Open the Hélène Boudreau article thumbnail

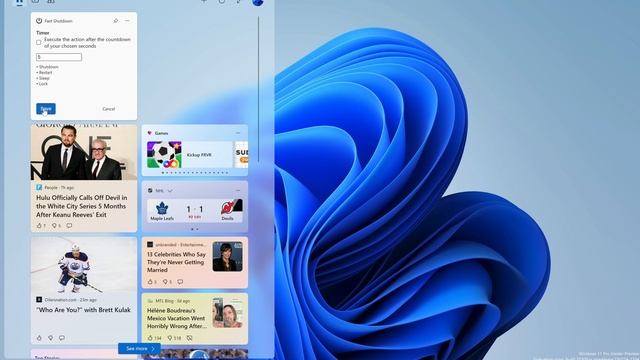point(227,313)
